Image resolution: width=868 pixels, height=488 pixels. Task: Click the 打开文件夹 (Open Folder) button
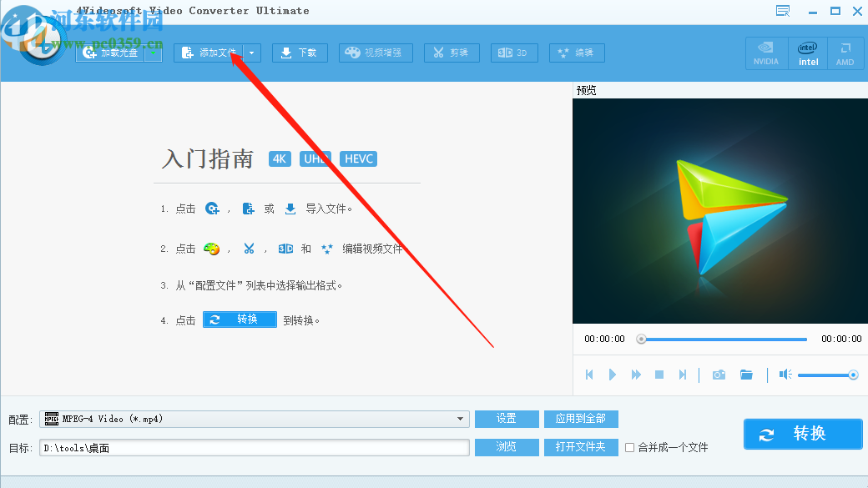click(580, 447)
